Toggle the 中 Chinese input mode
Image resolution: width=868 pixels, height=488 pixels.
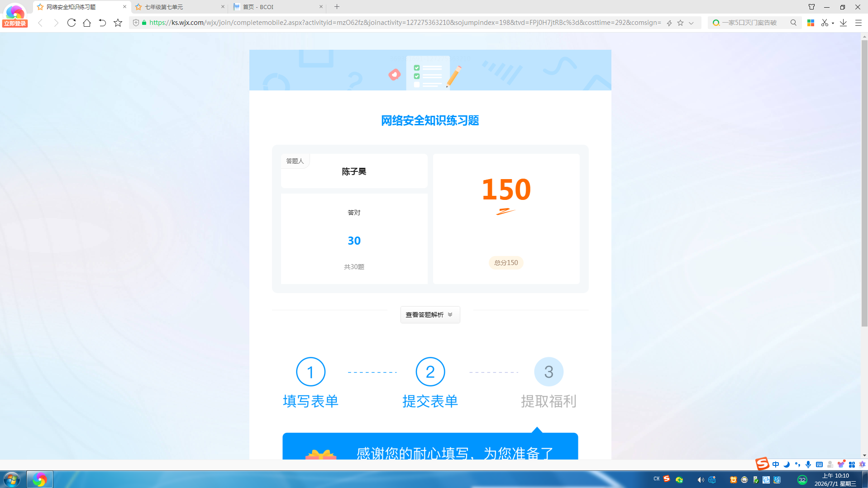(776, 464)
